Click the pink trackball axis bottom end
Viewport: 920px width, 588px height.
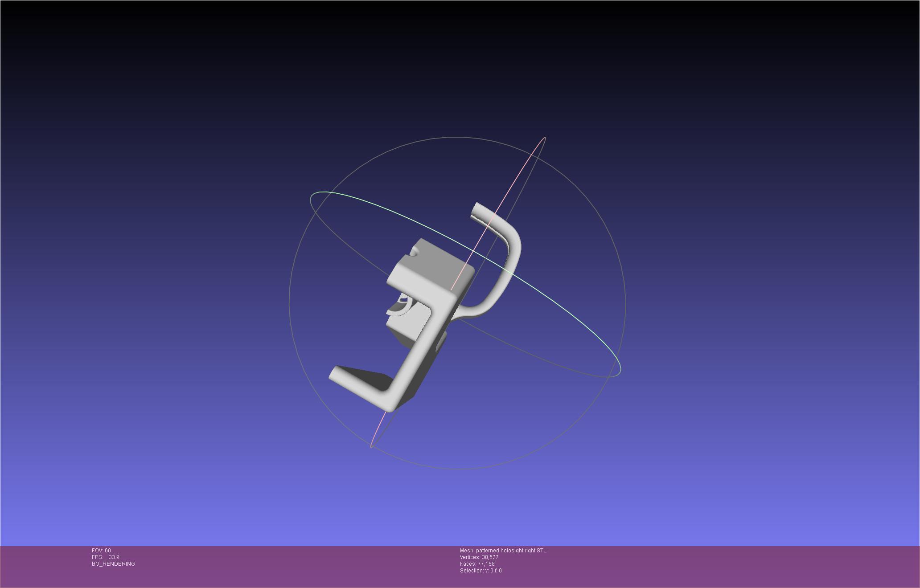coord(371,446)
